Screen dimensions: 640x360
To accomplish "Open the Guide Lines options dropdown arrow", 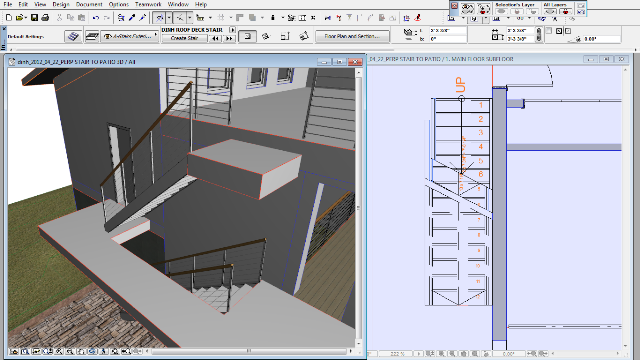I will [x=169, y=18].
